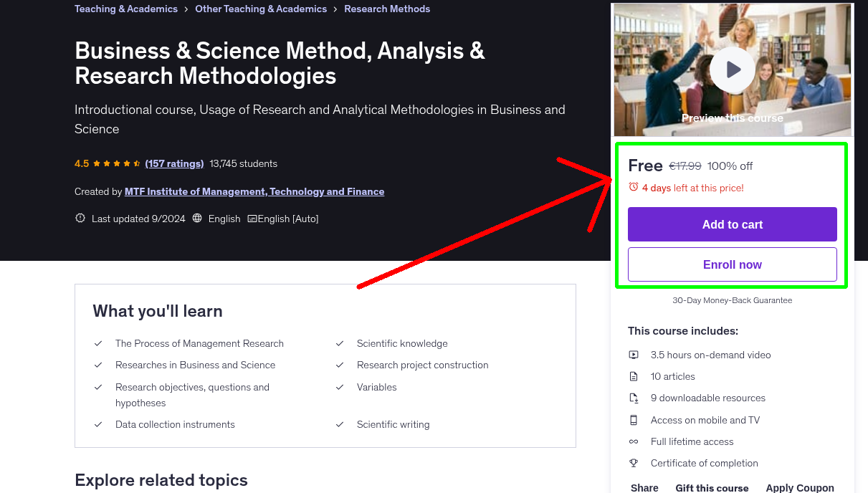This screenshot has width=868, height=493.
Task: Click Gift this course
Action: tap(712, 487)
